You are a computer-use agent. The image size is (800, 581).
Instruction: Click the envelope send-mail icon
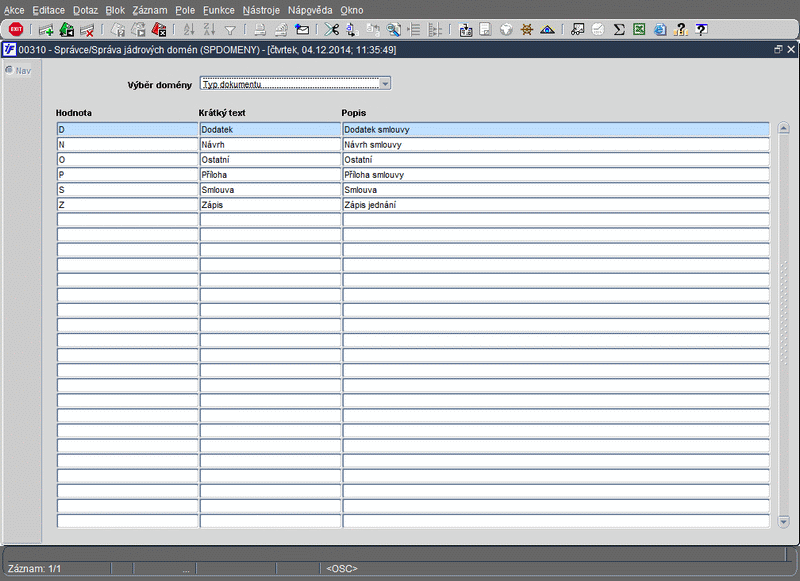coord(302,30)
